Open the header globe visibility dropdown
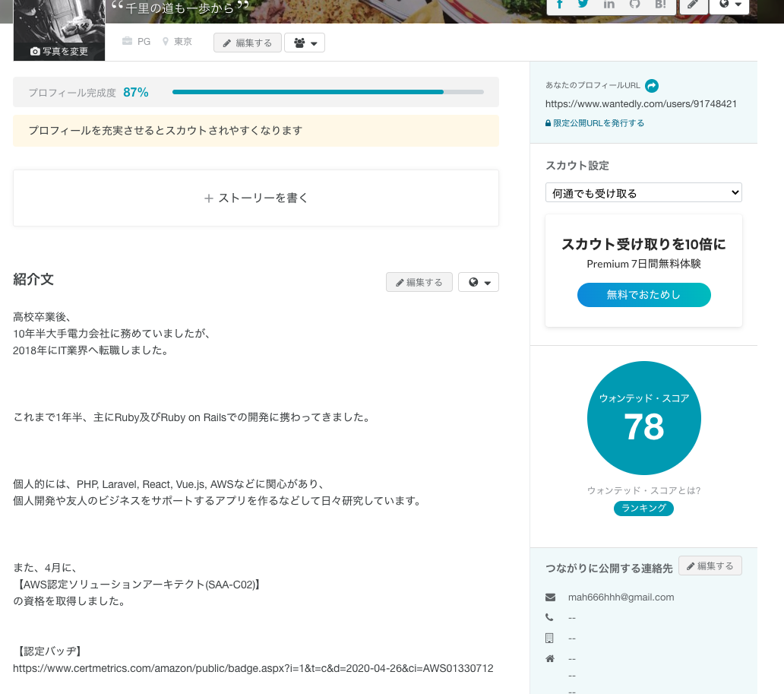 [729, 6]
